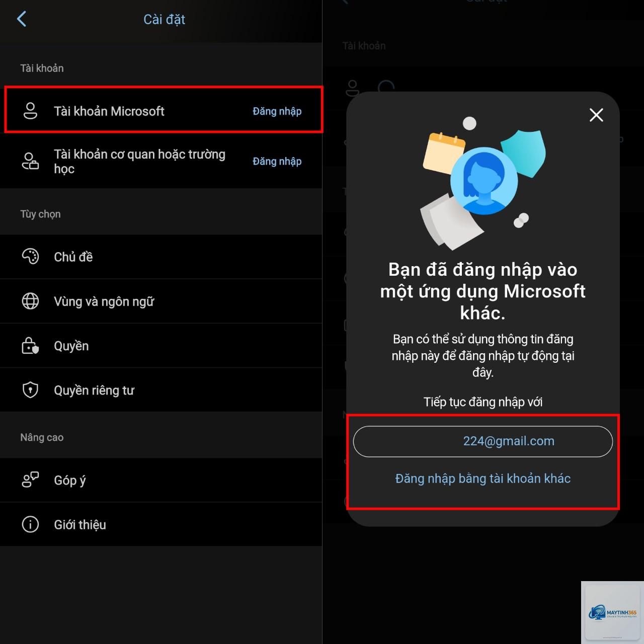The width and height of the screenshot is (644, 644).
Task: Click the shield icon for Quyền riêng tư
Action: [30, 390]
